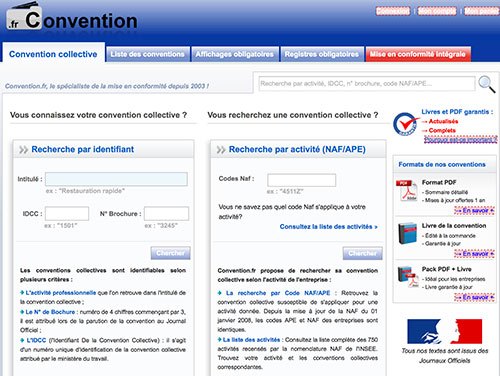Open the Connexion link at top
This screenshot has width=500, height=376.
(x=393, y=11)
